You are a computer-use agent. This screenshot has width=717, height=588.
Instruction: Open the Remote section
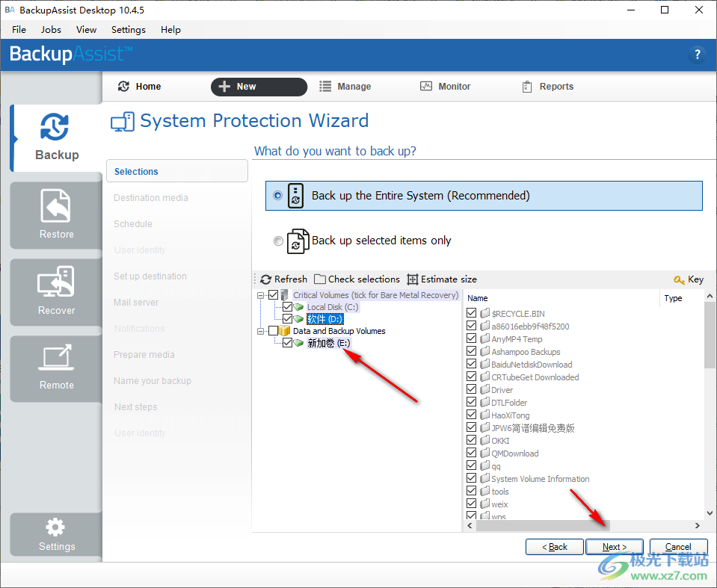[x=56, y=368]
